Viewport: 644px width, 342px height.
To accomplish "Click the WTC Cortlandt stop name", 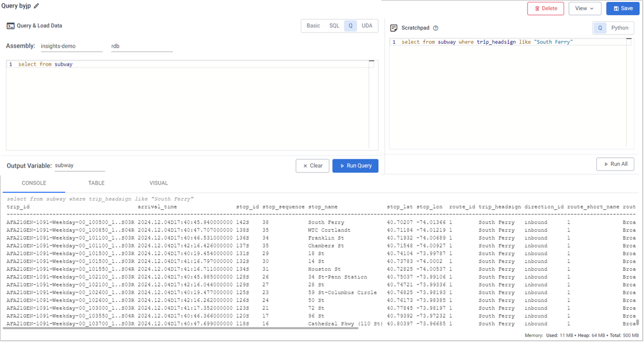I will click(x=329, y=230).
